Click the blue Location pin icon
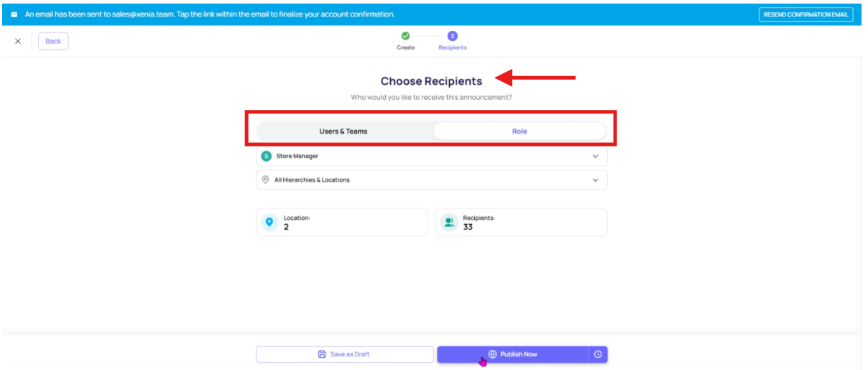868x370 pixels. (x=269, y=223)
